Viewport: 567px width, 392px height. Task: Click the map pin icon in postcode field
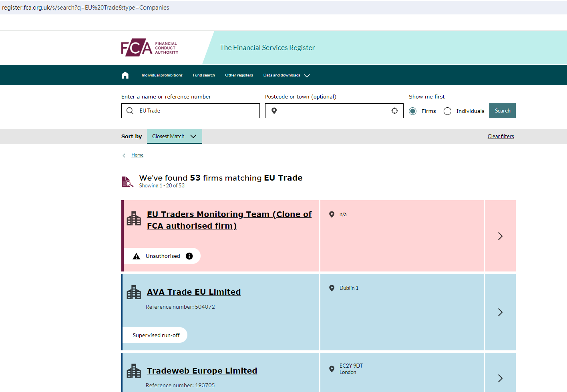click(x=274, y=111)
